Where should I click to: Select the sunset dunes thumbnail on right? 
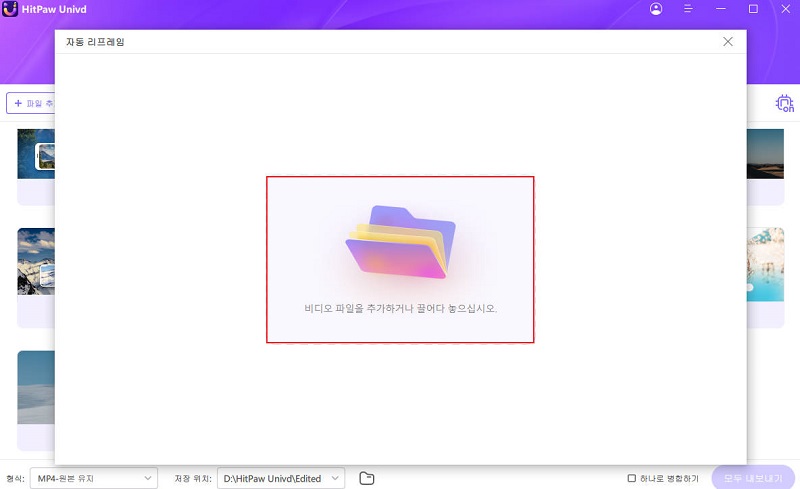pyautogui.click(x=765, y=154)
